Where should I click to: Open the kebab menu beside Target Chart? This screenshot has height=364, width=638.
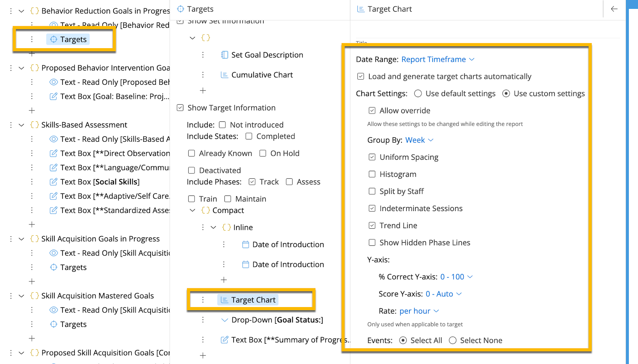[x=203, y=299]
